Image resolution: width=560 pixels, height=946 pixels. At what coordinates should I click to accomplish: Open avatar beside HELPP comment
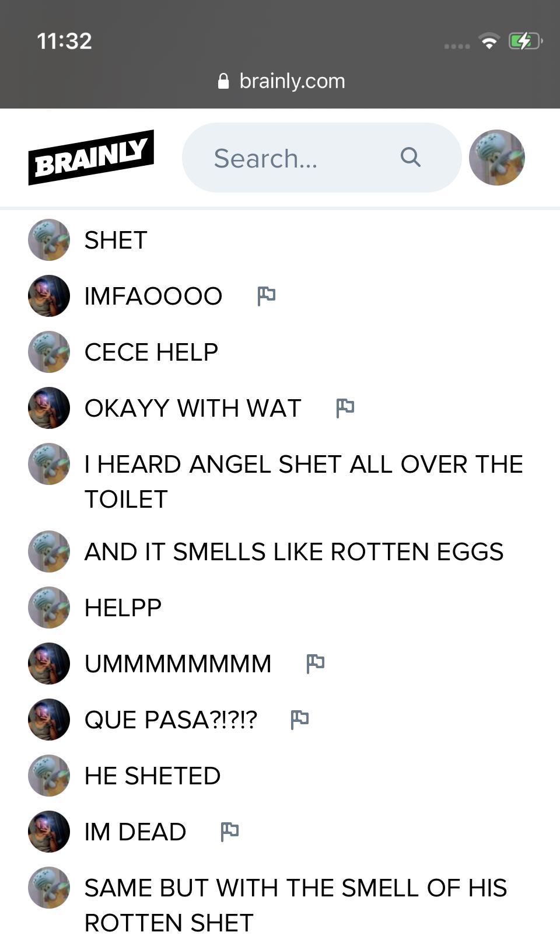[x=49, y=608]
